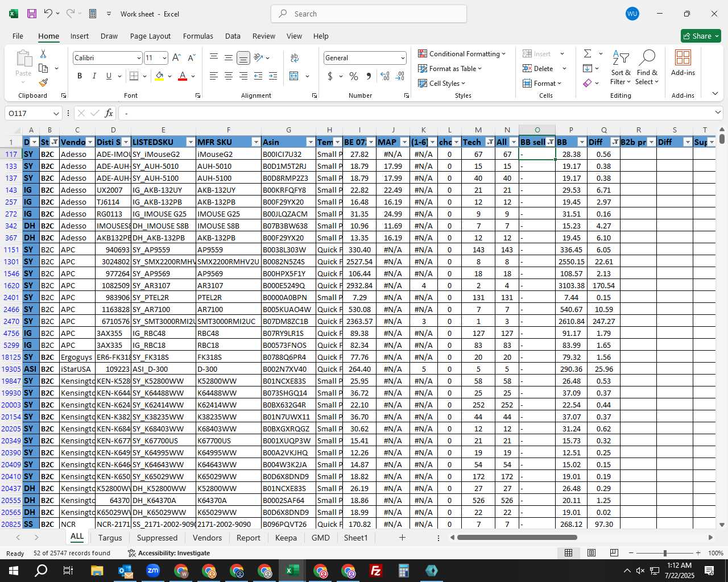This screenshot has height=582, width=728.
Task: Click the Insert Function fx icon
Action: [x=109, y=113]
